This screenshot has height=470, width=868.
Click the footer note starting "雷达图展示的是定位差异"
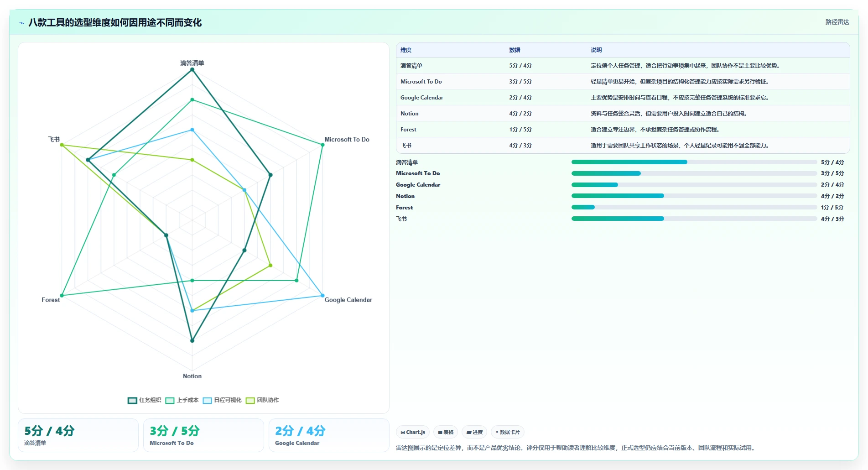[577, 448]
